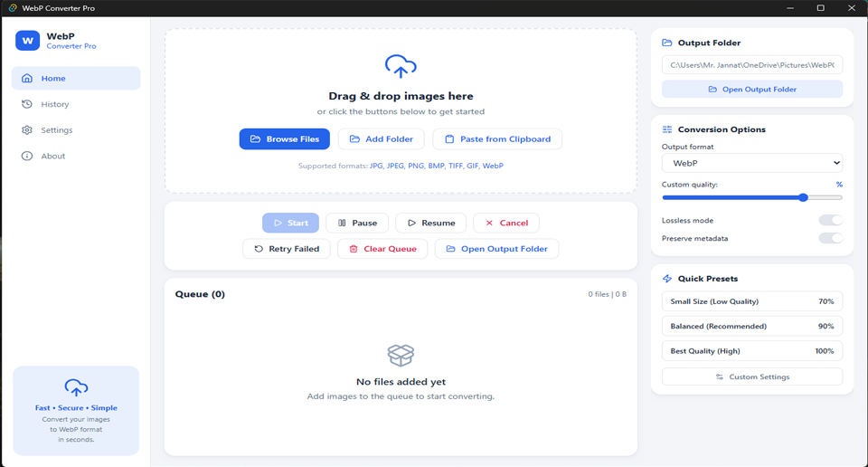Click the Queue (0) heading
Image resolution: width=868 pixels, height=467 pixels.
click(200, 294)
